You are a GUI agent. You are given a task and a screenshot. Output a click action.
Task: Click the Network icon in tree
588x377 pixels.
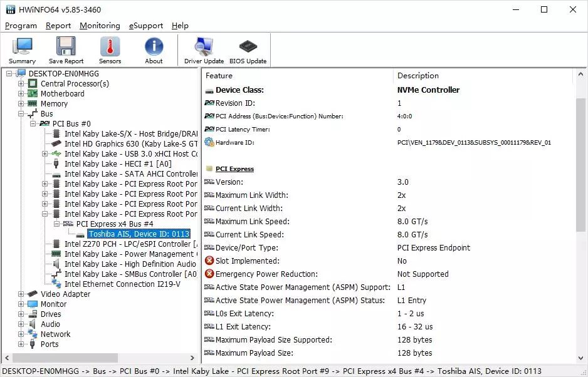click(33, 334)
